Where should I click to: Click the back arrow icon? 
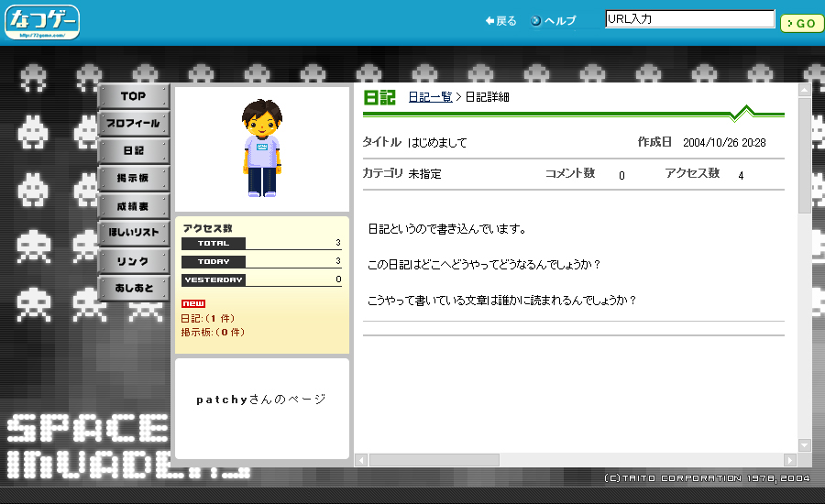click(x=489, y=20)
